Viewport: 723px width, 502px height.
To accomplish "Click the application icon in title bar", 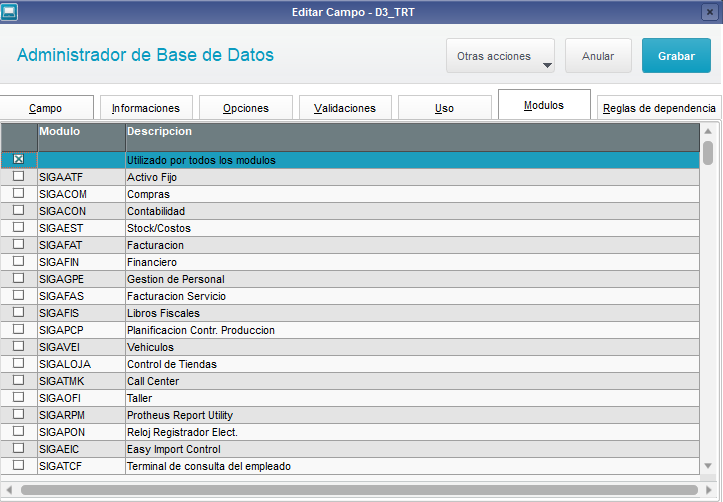I will point(9,12).
